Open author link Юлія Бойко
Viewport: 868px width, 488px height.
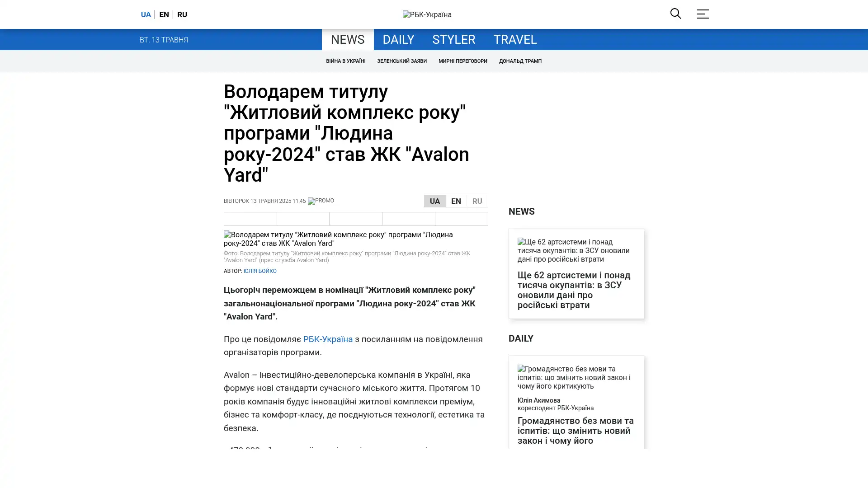[260, 271]
